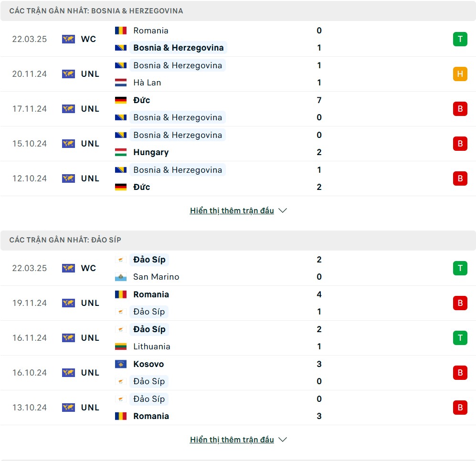Click the WC competition icon on Đảo Síp 22.03.25 row

(68, 268)
